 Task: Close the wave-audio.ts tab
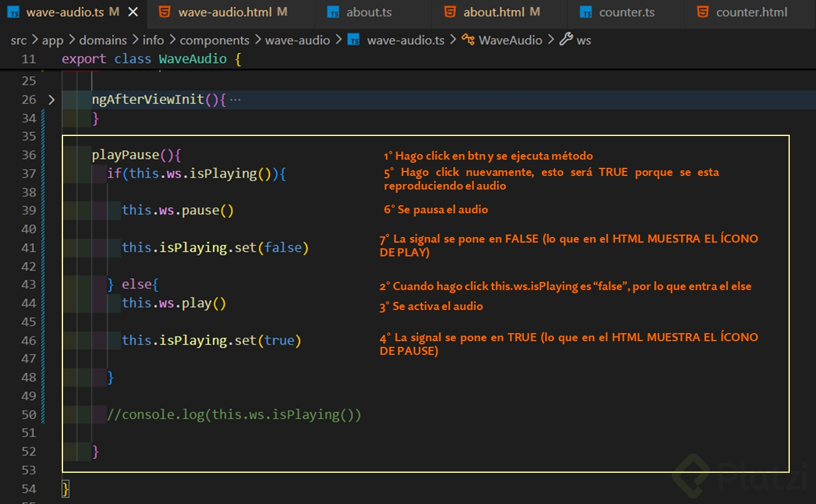click(x=133, y=12)
